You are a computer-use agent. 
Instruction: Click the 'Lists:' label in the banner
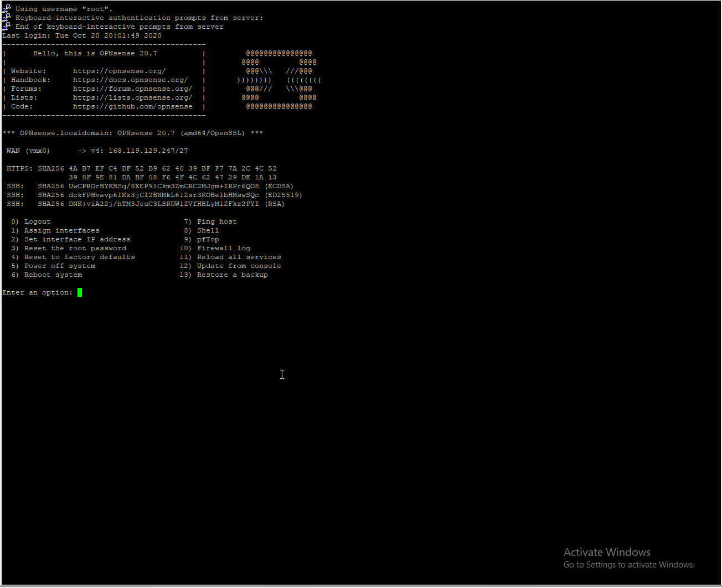click(24, 97)
